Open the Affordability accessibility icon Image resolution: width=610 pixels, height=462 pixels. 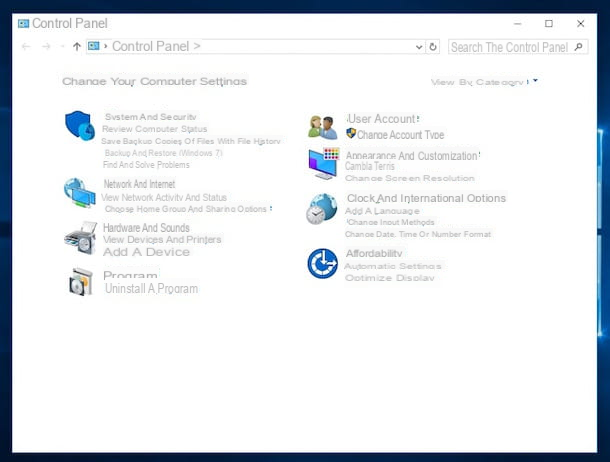323,264
